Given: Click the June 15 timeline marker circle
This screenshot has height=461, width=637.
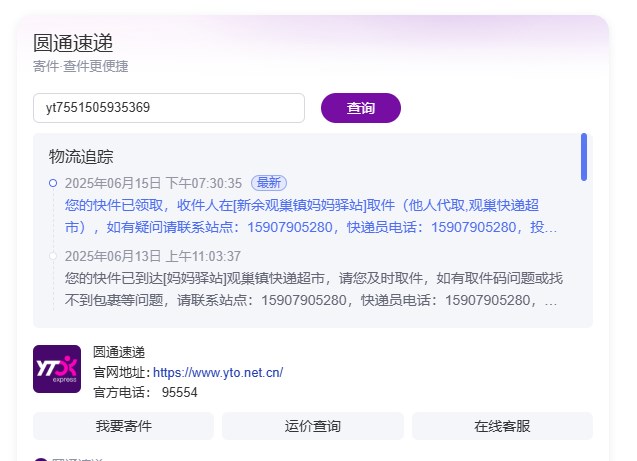Looking at the screenshot, I should [53, 183].
